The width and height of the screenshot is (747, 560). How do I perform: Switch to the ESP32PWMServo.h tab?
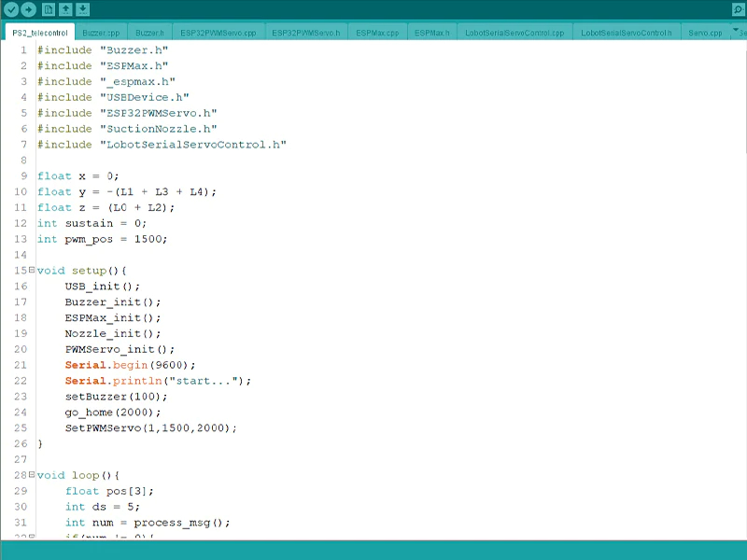pyautogui.click(x=305, y=33)
